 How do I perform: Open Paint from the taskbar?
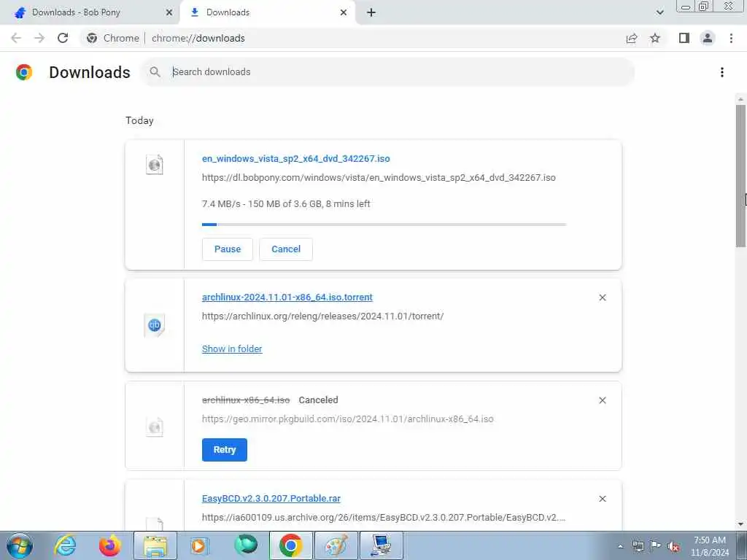[x=336, y=545]
